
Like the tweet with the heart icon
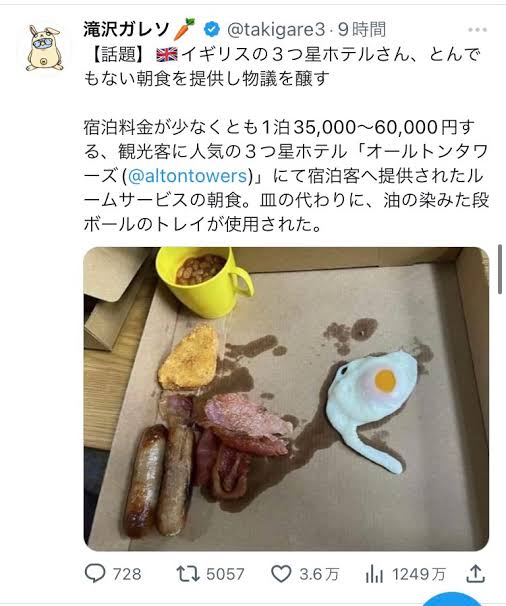[281, 574]
